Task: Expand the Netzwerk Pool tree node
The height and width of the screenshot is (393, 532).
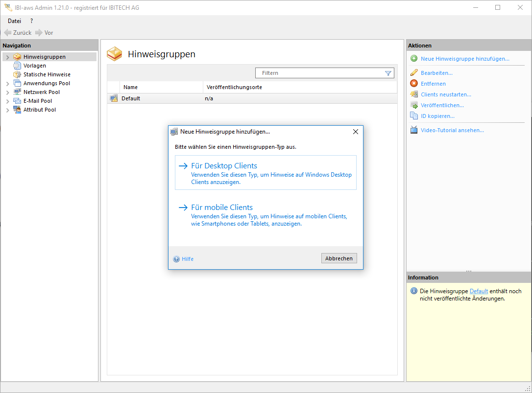Action: pyautogui.click(x=7, y=92)
